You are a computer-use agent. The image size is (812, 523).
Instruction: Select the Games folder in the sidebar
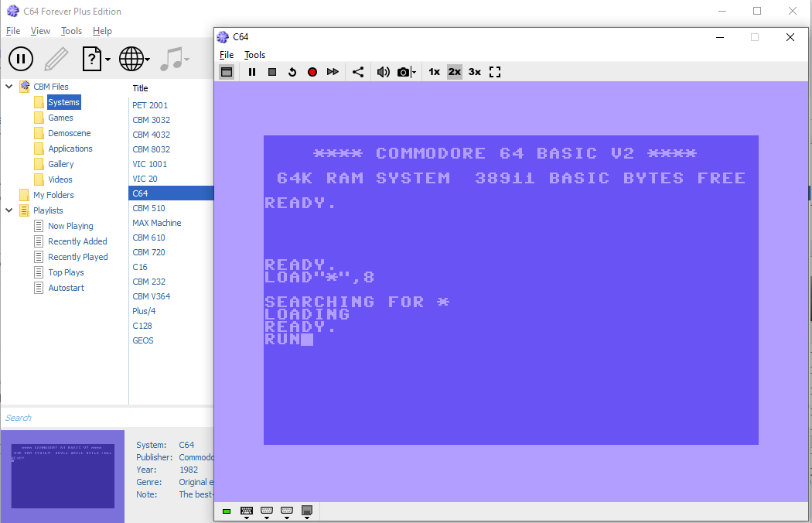pyautogui.click(x=60, y=118)
